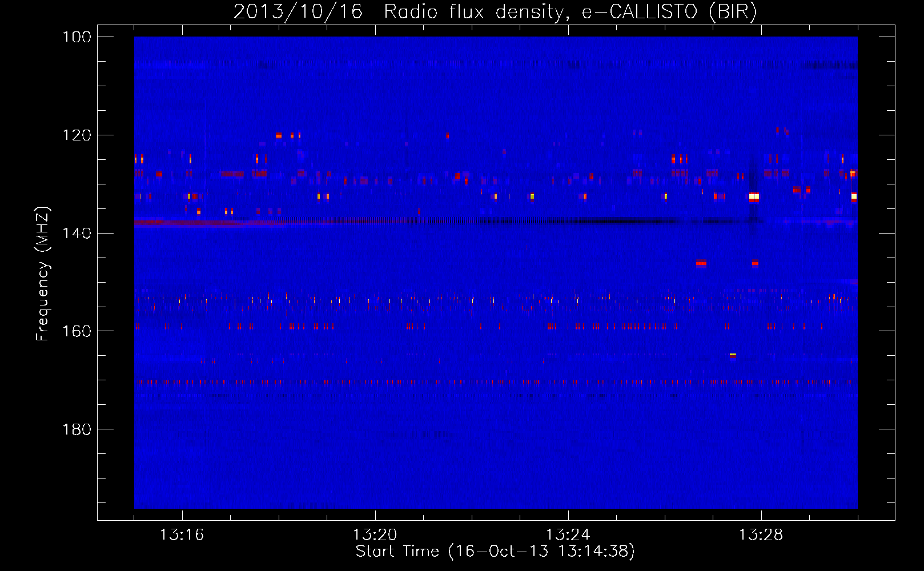Click the '180' frequency tick label

tap(77, 429)
